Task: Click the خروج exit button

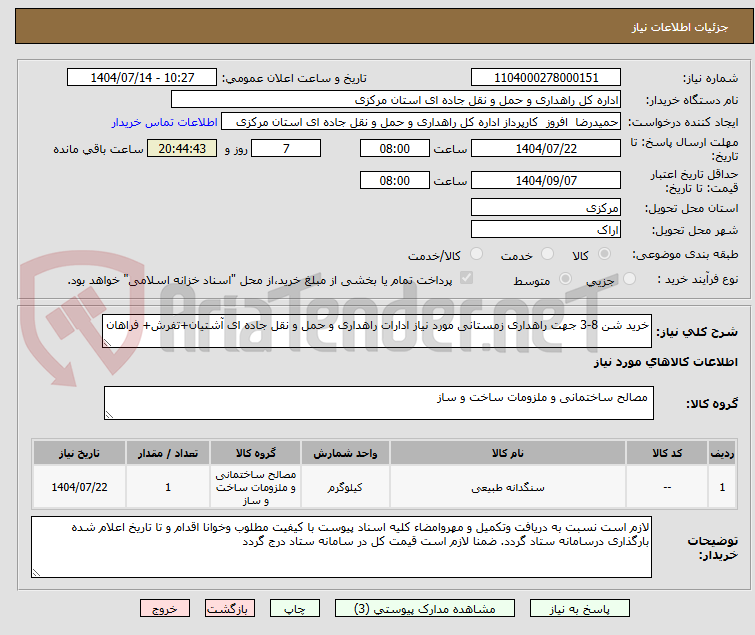Action: point(165,609)
